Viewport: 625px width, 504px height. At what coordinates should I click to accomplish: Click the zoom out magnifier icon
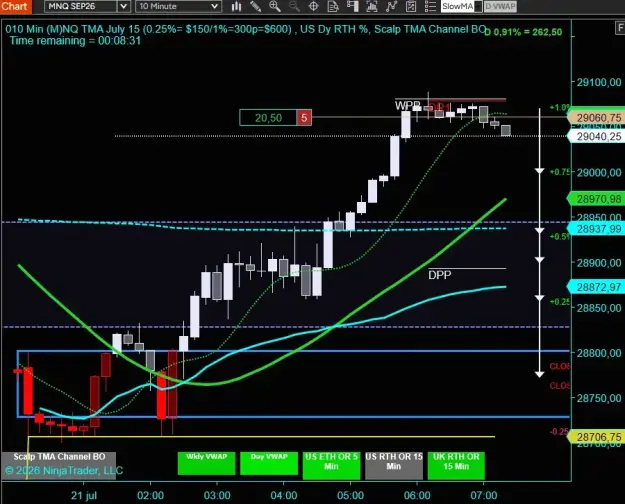tap(294, 6)
